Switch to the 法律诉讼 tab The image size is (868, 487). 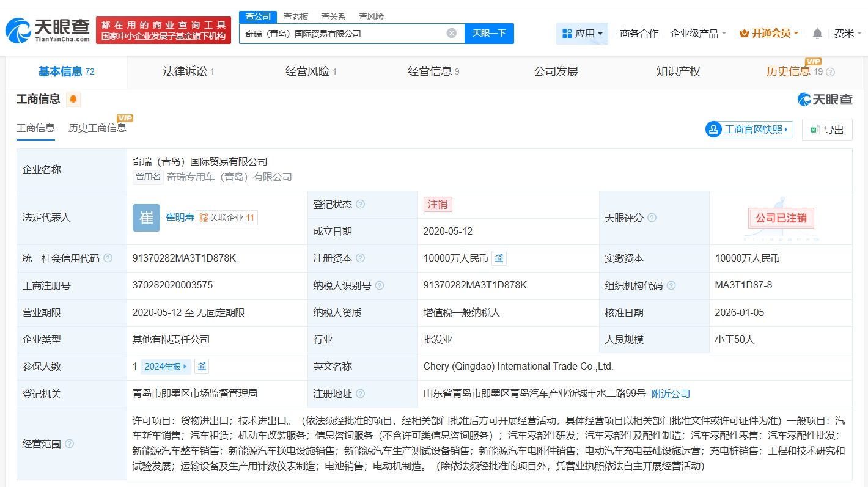click(x=188, y=71)
